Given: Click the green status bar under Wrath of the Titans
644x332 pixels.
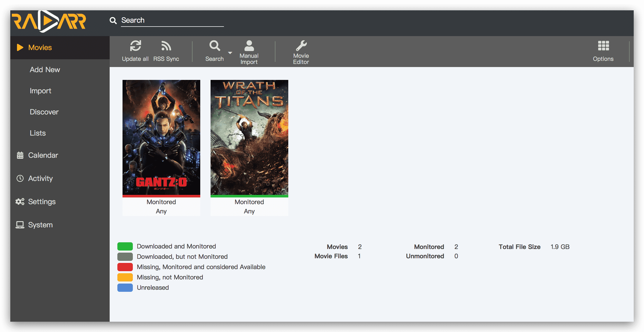Looking at the screenshot, I should coord(249,196).
